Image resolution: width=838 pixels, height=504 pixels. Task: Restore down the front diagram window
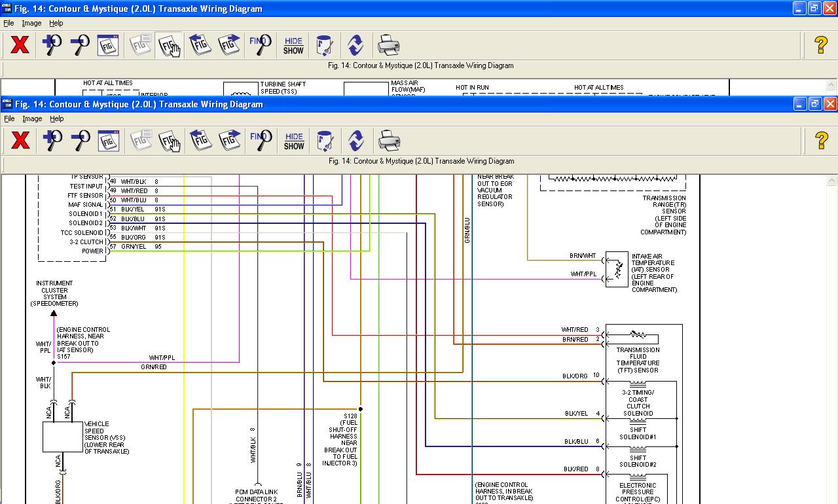point(815,103)
